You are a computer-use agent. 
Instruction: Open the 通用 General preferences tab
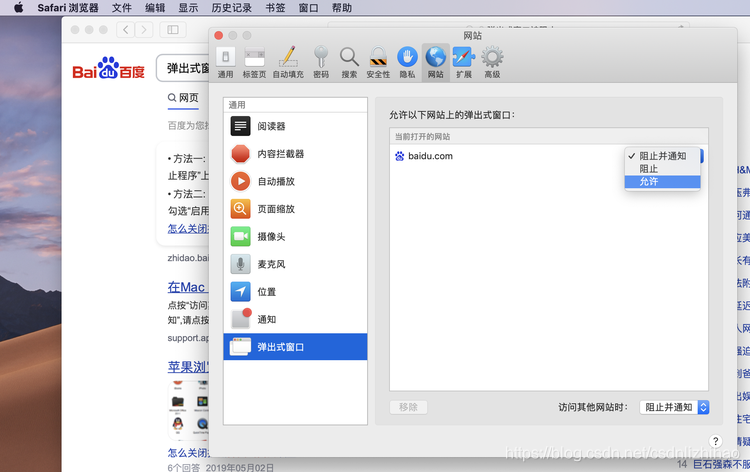click(x=225, y=63)
